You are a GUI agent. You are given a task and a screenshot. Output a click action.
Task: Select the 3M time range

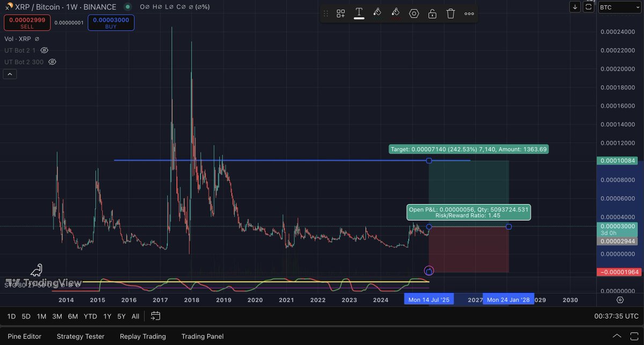point(57,316)
